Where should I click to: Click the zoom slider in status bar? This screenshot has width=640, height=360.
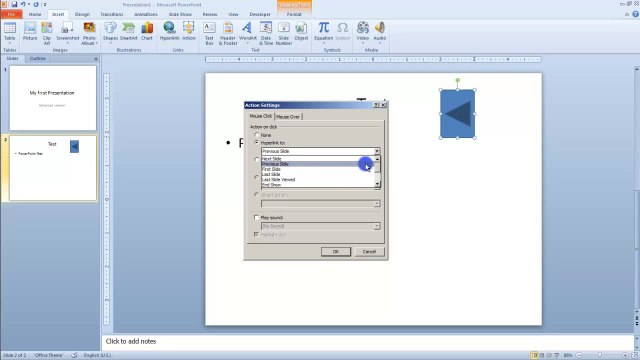coord(600,355)
